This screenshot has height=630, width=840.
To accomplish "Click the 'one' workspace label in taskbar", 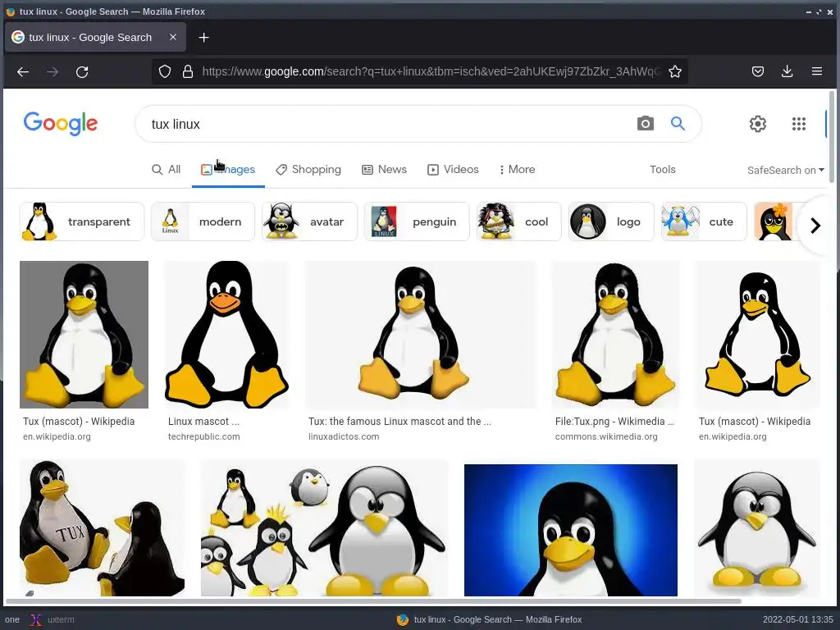I will [11, 620].
